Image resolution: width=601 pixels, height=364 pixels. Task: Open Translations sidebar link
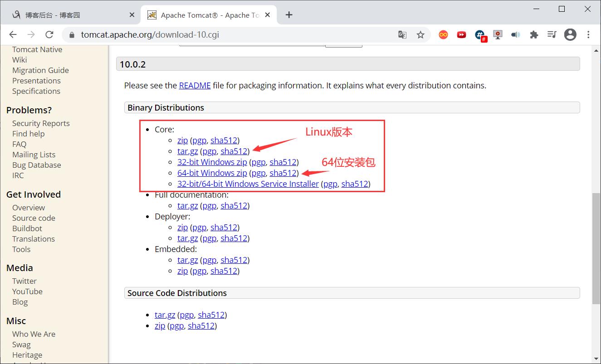(x=34, y=239)
